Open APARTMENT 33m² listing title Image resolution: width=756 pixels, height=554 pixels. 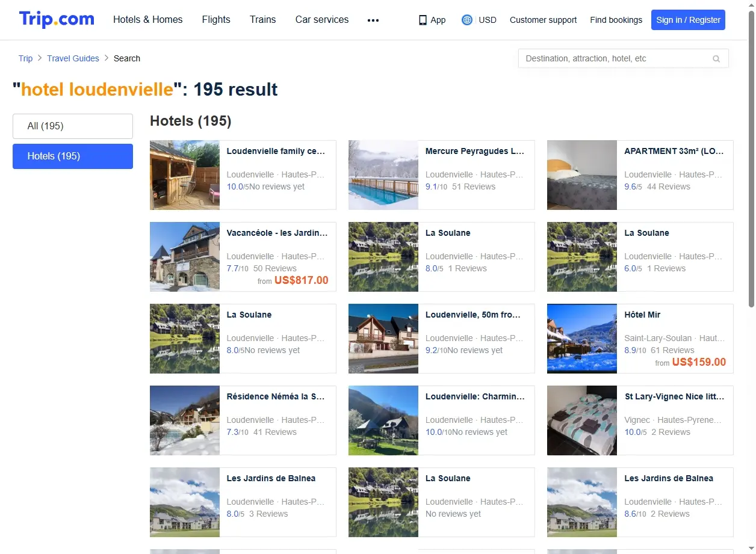point(674,151)
